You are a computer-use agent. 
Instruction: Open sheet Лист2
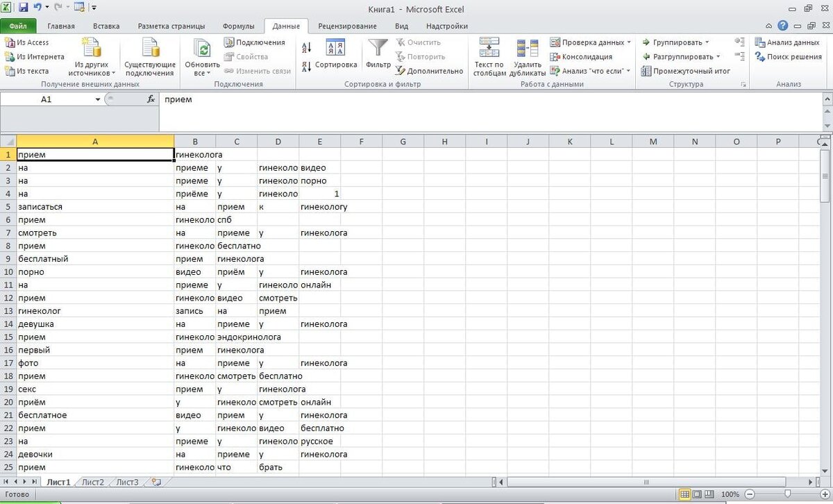pyautogui.click(x=92, y=482)
